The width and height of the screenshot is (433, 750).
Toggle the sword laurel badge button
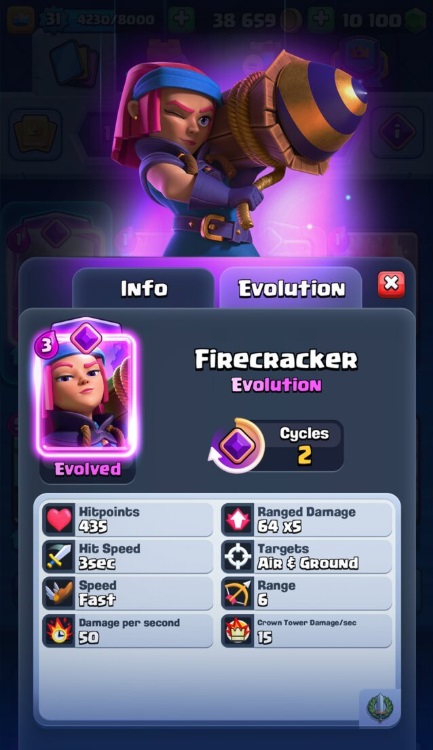[380, 708]
